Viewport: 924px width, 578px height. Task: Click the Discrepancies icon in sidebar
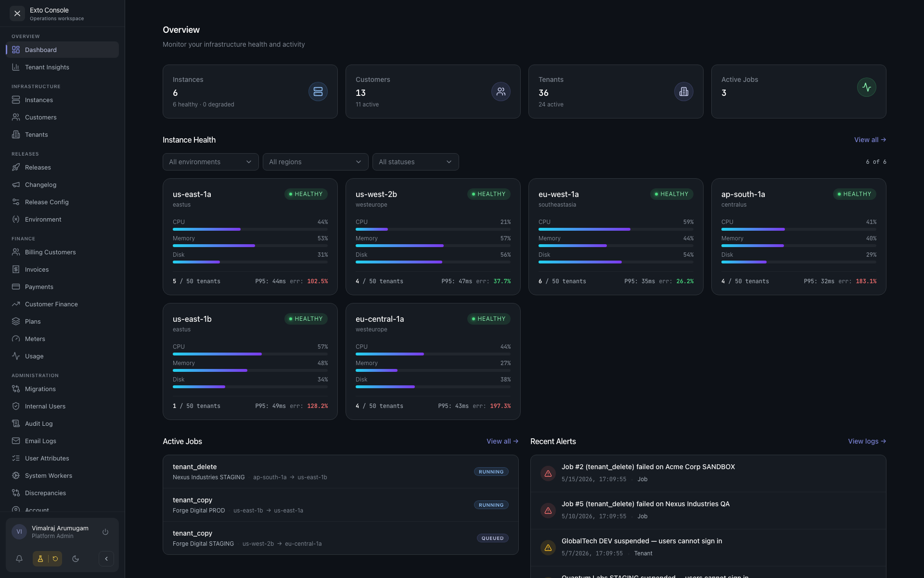[x=16, y=493]
